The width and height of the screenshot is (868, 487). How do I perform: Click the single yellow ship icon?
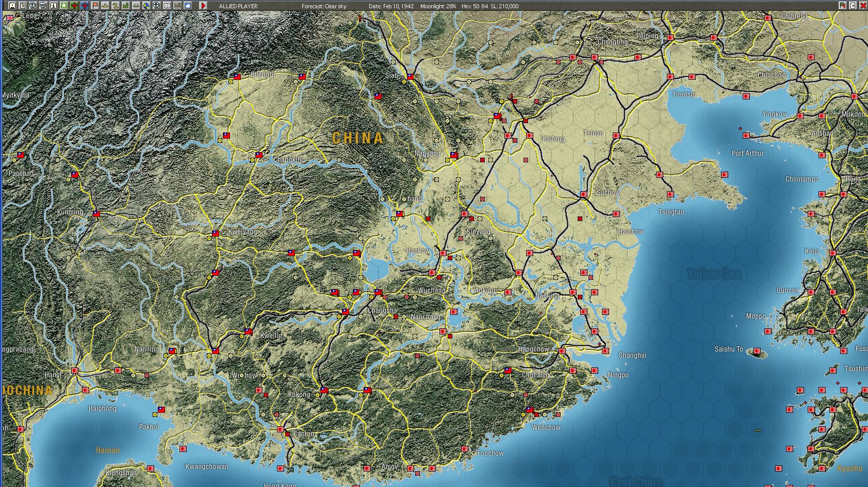[x=105, y=6]
